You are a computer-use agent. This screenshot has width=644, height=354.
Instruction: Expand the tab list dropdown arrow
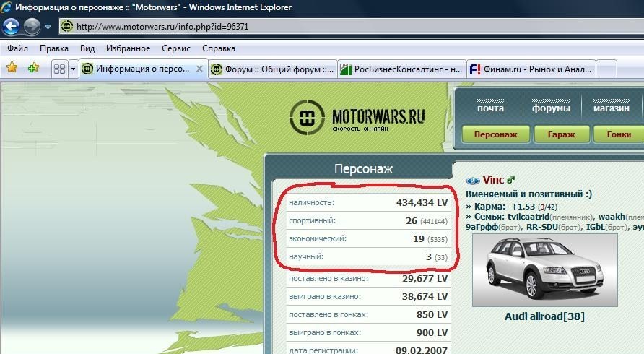coord(73,69)
